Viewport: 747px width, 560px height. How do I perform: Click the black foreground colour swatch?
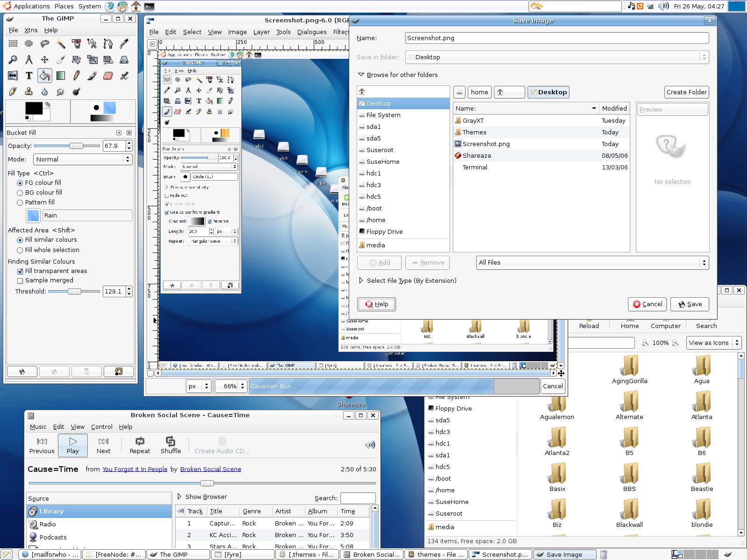pyautogui.click(x=34, y=108)
